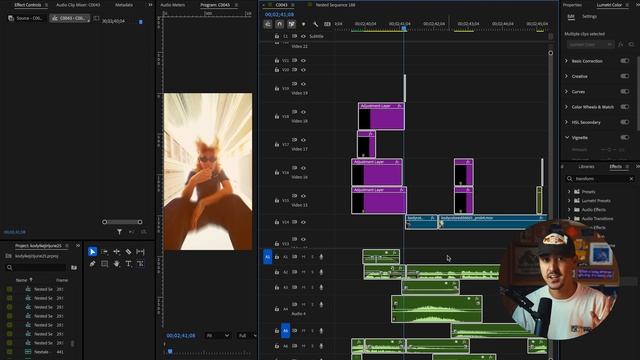
Task: Click search magnifier in Project panel
Action: point(9,268)
